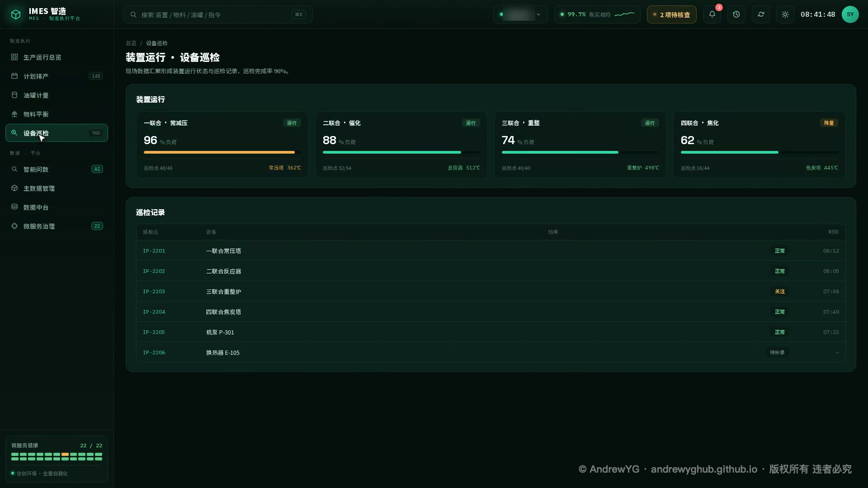Open the history clock icon

pos(736,14)
